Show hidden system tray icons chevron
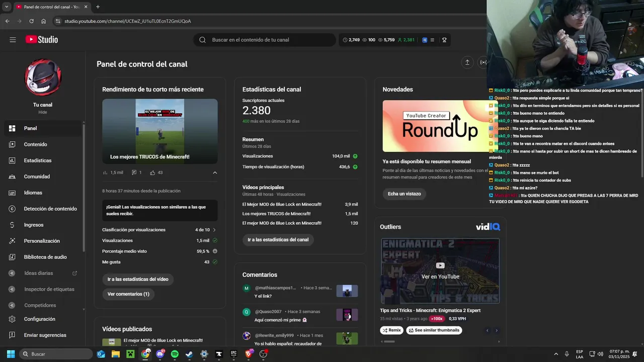Image resolution: width=644 pixels, height=362 pixels. tap(556, 354)
